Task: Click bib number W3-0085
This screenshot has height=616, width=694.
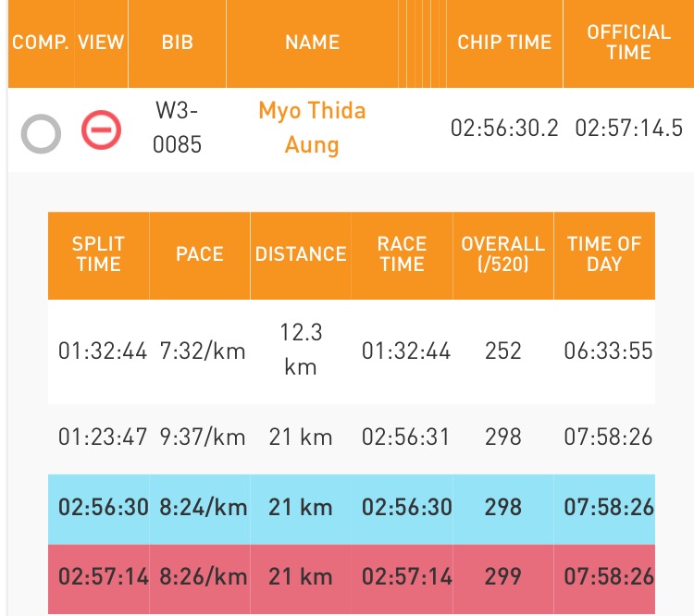Action: [176, 128]
